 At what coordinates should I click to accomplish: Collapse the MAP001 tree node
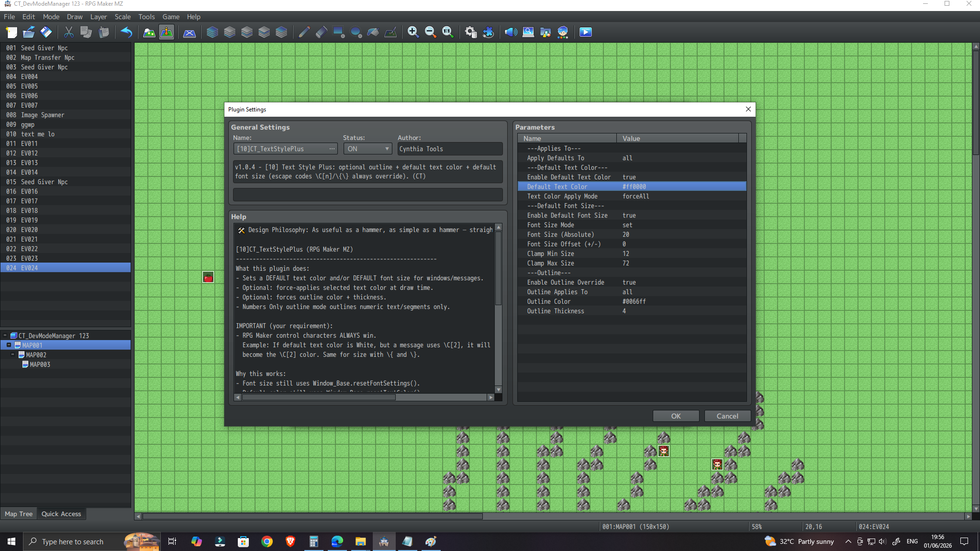9,345
